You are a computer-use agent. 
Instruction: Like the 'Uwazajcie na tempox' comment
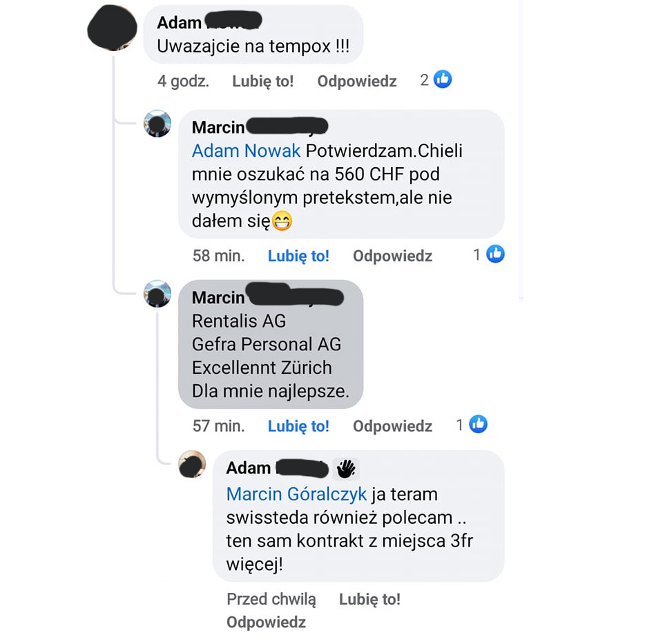pos(263,81)
